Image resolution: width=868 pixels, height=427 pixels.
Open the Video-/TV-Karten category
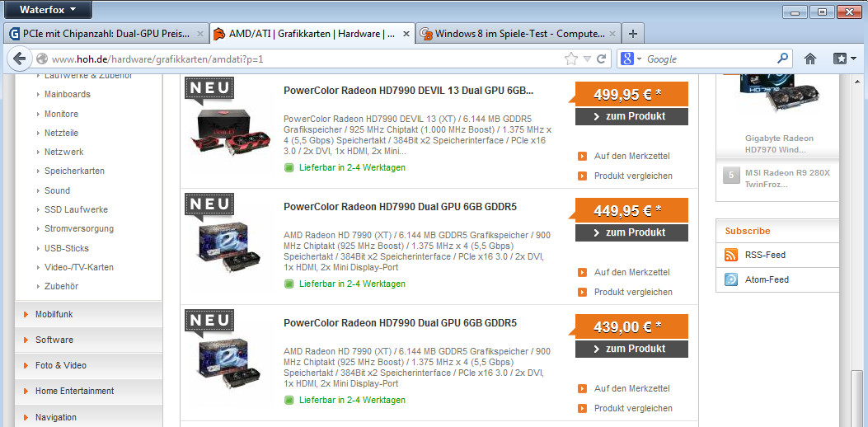pos(78,268)
